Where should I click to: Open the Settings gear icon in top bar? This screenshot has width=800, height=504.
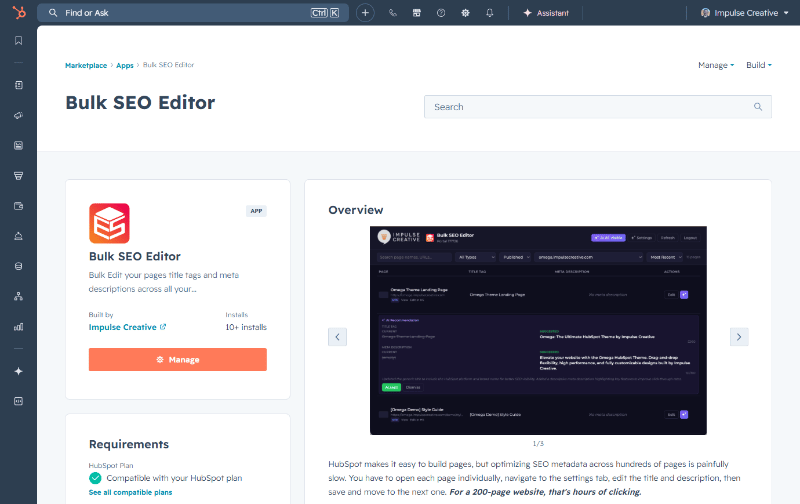tap(465, 13)
